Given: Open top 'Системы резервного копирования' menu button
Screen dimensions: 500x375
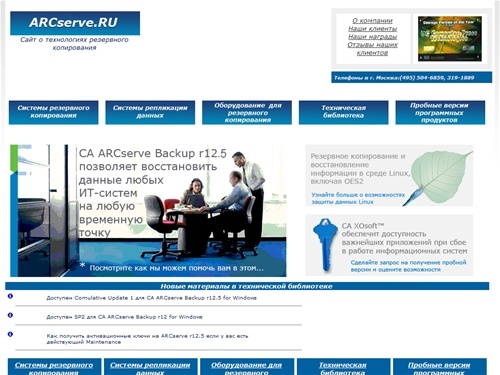Looking at the screenshot, I should coord(54,112).
